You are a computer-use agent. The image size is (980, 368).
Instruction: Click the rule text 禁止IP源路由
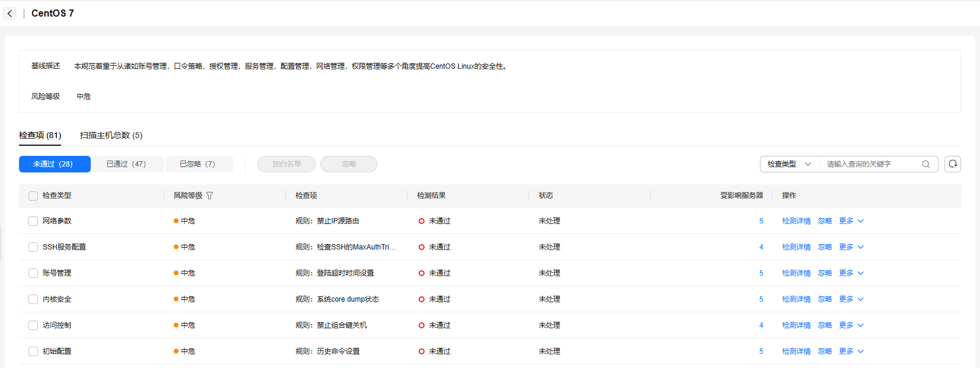(x=338, y=221)
